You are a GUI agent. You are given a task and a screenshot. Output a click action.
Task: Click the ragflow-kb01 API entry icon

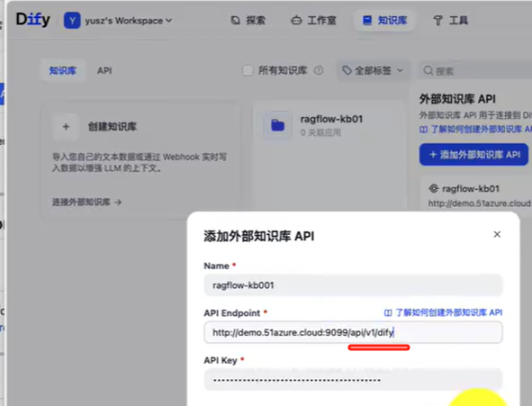(x=433, y=188)
